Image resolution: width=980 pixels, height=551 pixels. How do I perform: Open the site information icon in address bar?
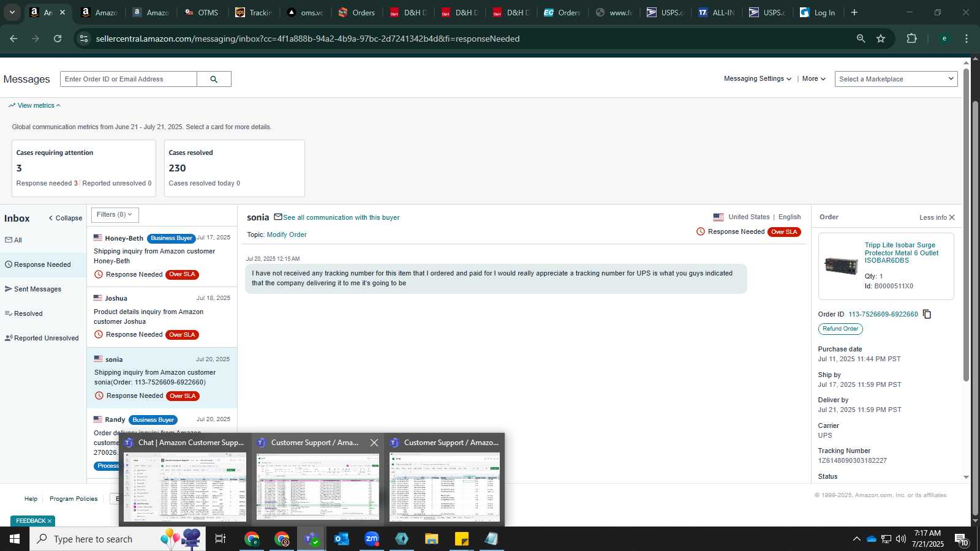[84, 39]
